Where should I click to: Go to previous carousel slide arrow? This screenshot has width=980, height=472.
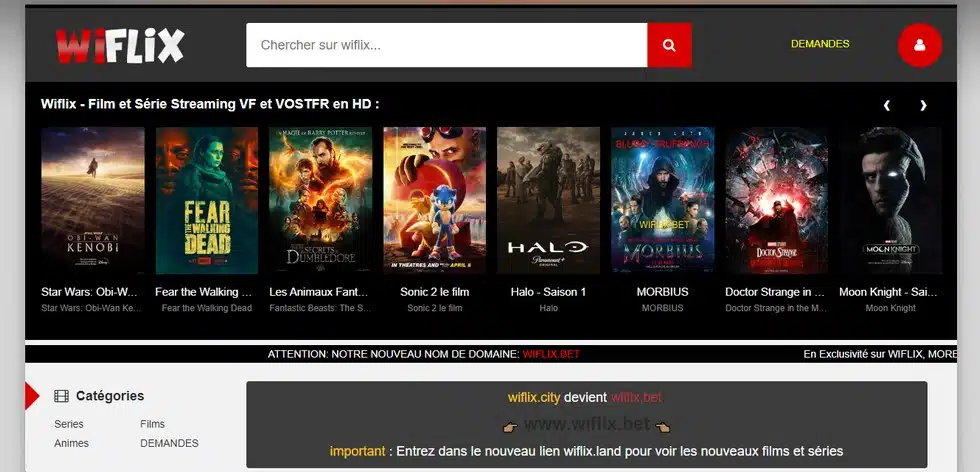point(886,105)
